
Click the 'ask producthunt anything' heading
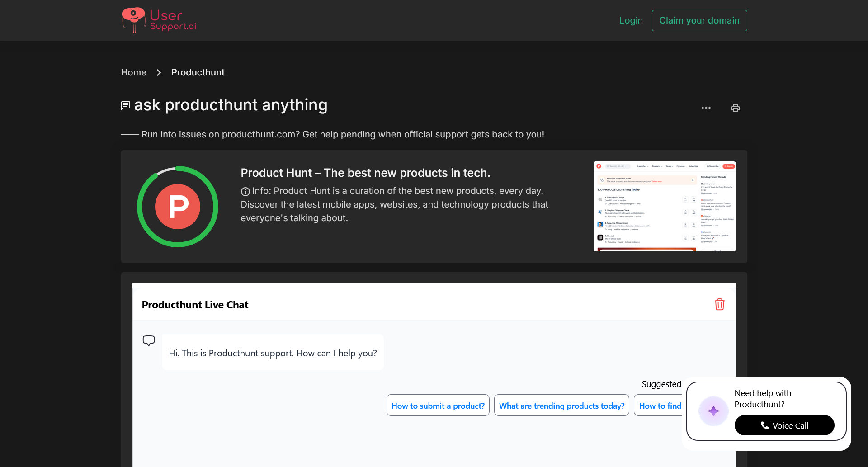231,105
